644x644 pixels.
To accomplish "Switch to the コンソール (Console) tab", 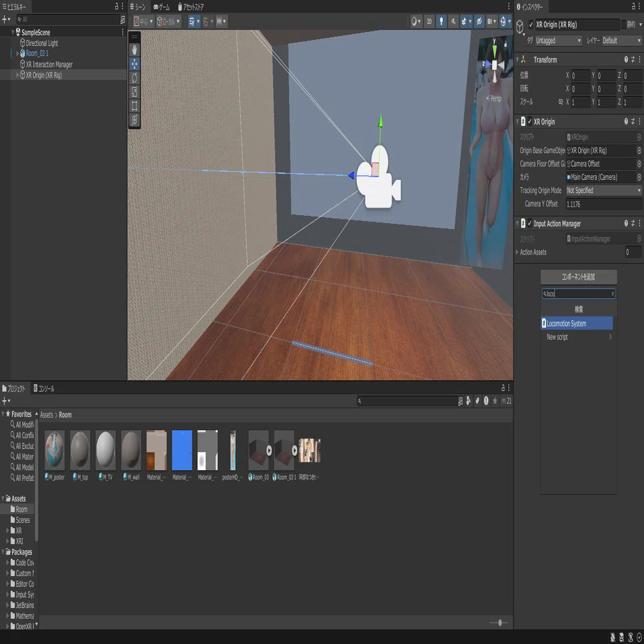I will pos(43,388).
